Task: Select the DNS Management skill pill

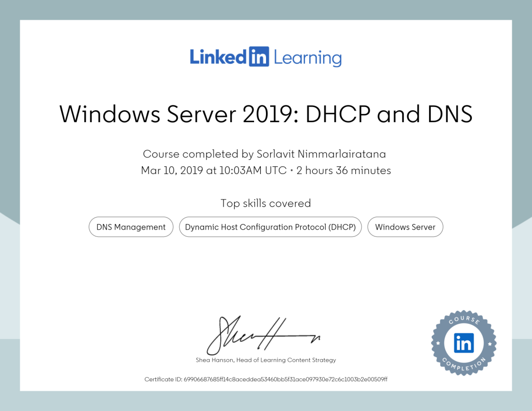Action: pyautogui.click(x=131, y=227)
